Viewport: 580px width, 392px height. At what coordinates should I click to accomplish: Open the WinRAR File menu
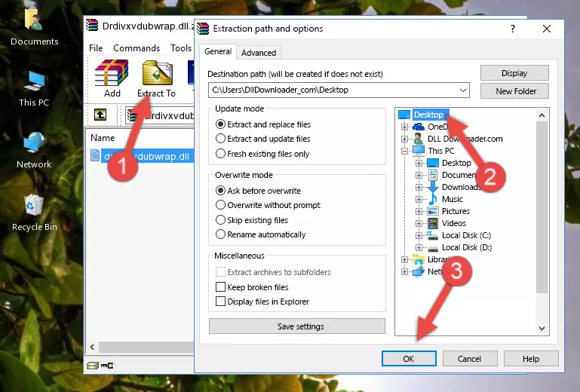click(x=96, y=48)
